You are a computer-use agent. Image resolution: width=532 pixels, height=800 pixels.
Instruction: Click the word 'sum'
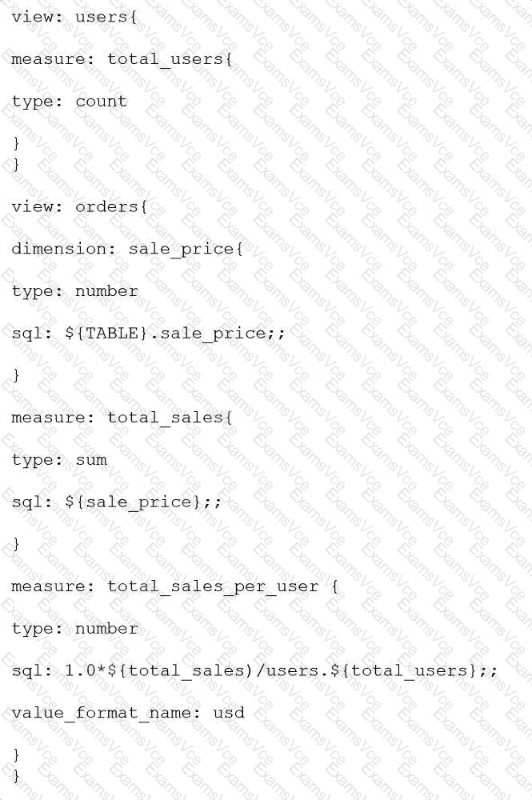pyautogui.click(x=91, y=460)
